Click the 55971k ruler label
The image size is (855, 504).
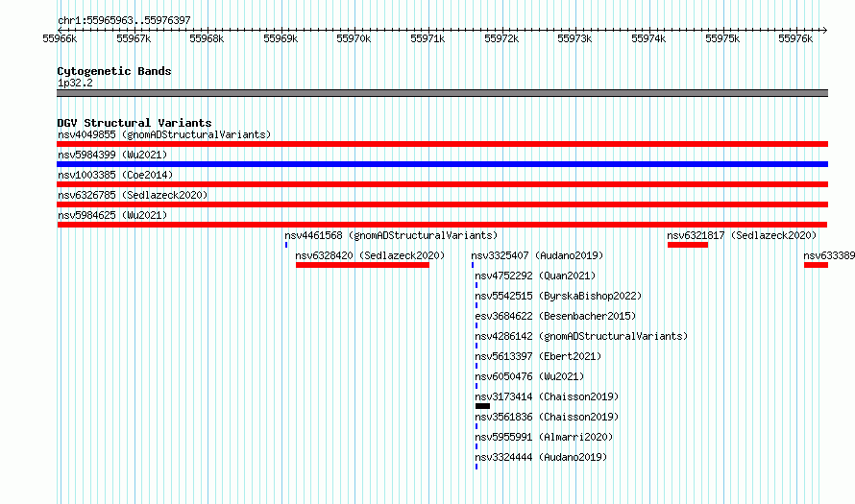427,38
